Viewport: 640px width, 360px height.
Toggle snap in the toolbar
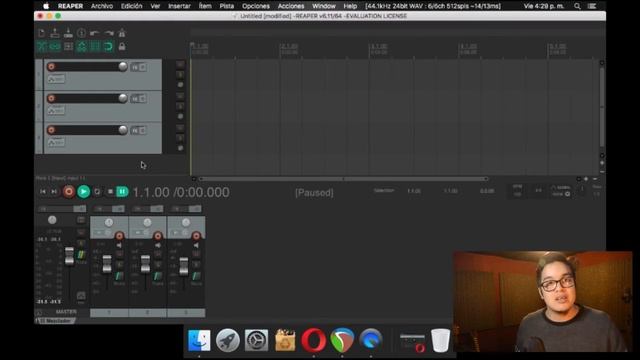(108, 47)
